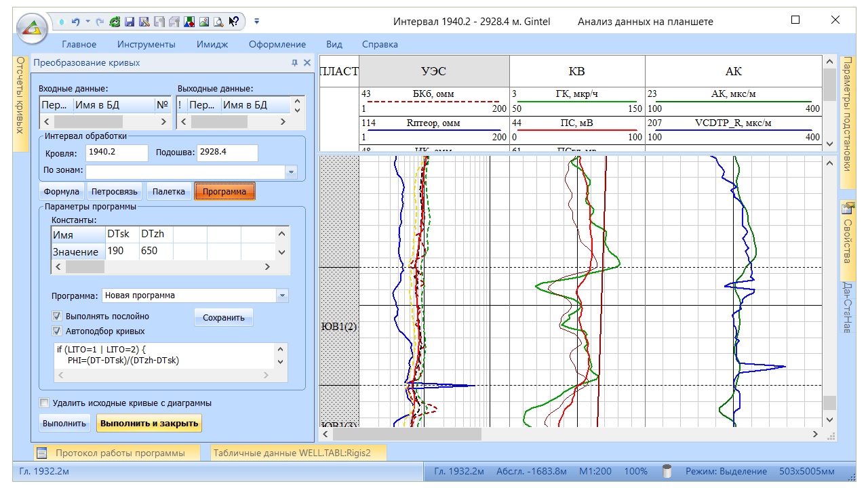Image resolution: width=868 pixels, height=488 pixels.
Task: Click the picture image icon in toolbar
Action: click(203, 22)
